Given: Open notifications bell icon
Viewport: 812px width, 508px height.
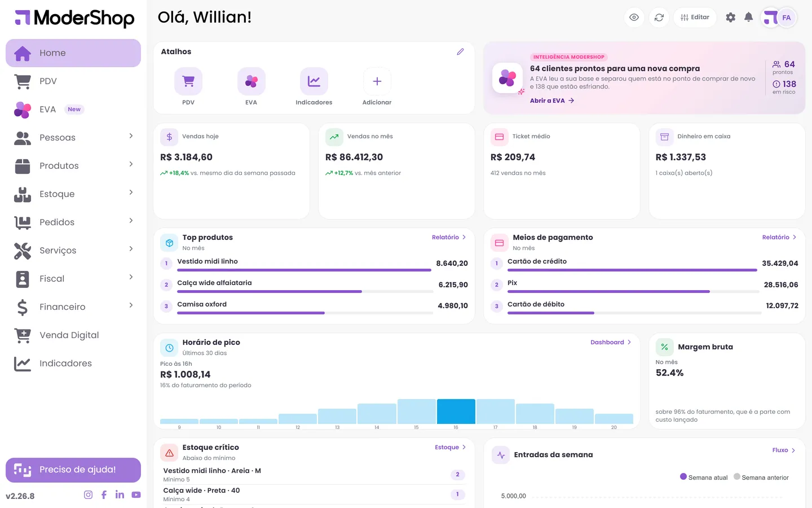Looking at the screenshot, I should point(748,17).
